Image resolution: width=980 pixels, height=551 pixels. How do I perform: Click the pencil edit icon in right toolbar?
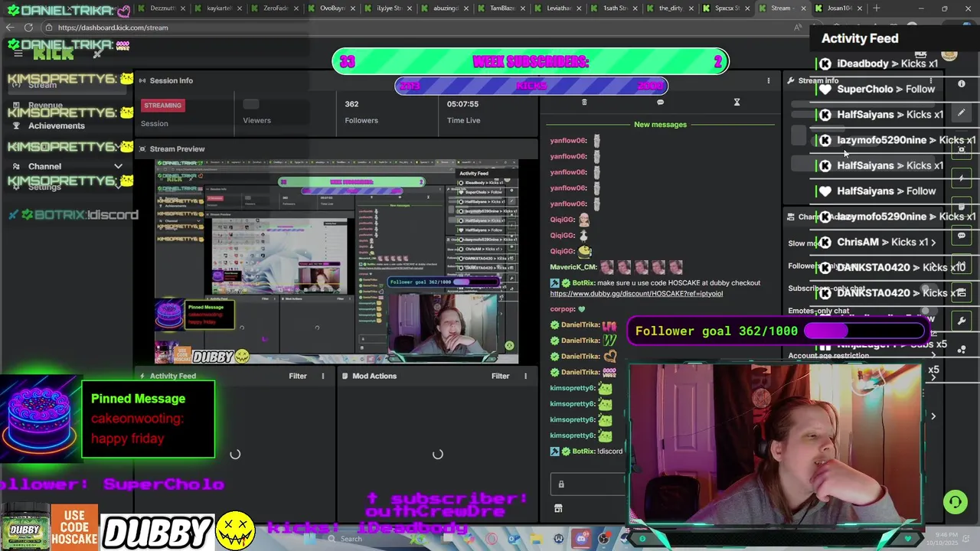click(962, 113)
